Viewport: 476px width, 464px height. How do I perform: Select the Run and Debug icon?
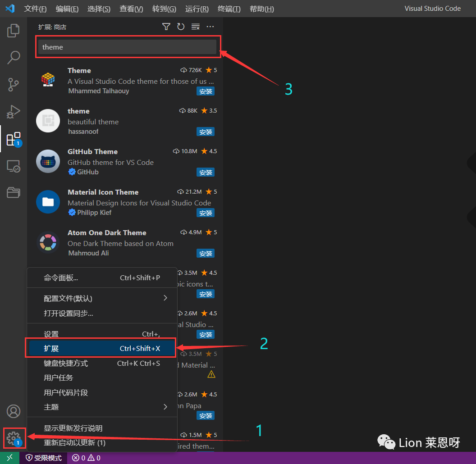click(x=13, y=113)
